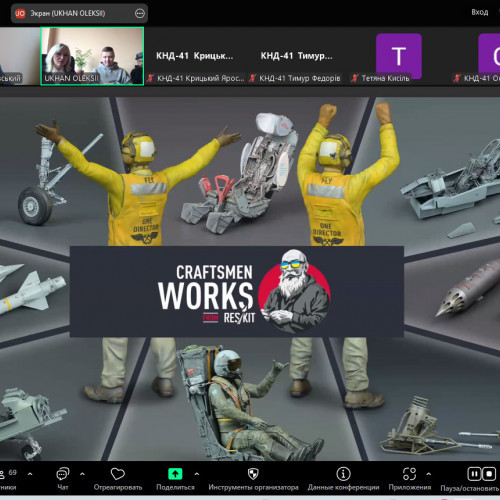Image resolution: width=500 pixels, height=500 pixels.
Task: Expand the chat options caret
Action: [x=82, y=474]
